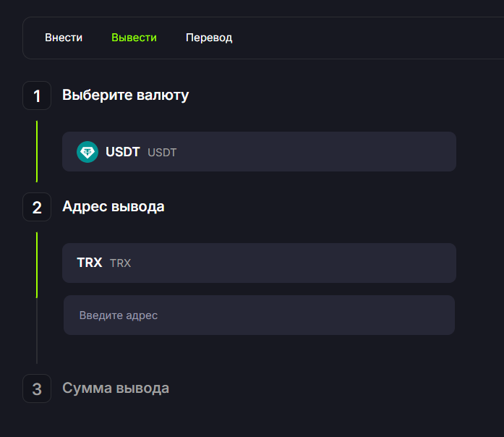Open the USDT currency selector dropdown
Screen dimensions: 504x437
click(259, 151)
